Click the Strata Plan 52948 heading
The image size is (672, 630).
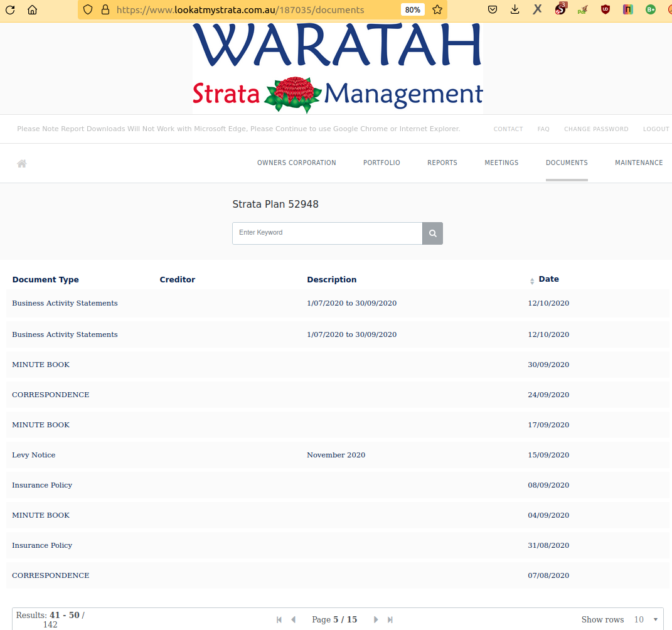click(275, 204)
